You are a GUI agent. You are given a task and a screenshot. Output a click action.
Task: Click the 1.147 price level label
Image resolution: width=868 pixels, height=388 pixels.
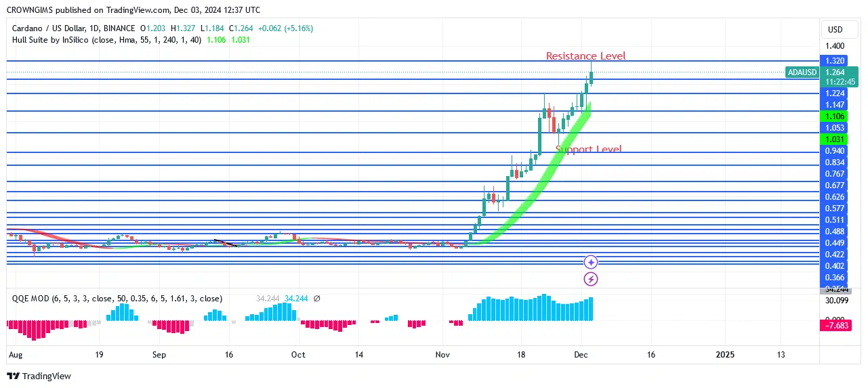(x=835, y=105)
